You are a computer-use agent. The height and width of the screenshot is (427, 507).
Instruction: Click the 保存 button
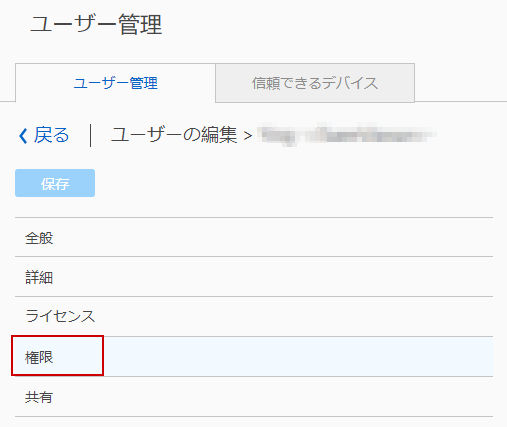(55, 183)
